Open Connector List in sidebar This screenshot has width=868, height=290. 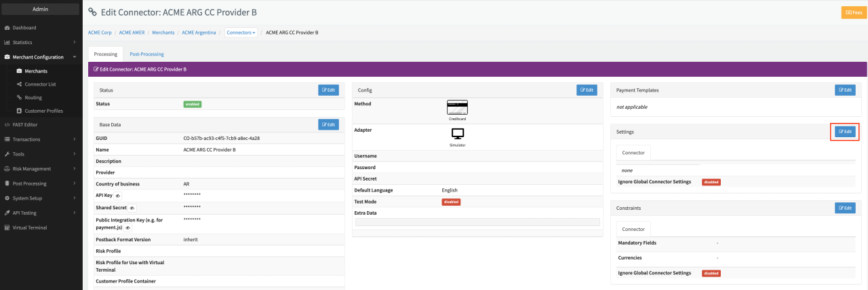coord(40,85)
